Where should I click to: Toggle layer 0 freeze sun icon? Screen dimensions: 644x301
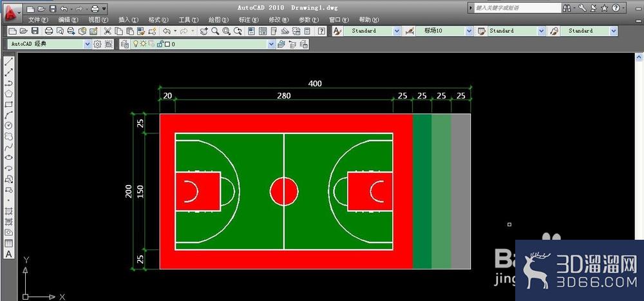144,44
